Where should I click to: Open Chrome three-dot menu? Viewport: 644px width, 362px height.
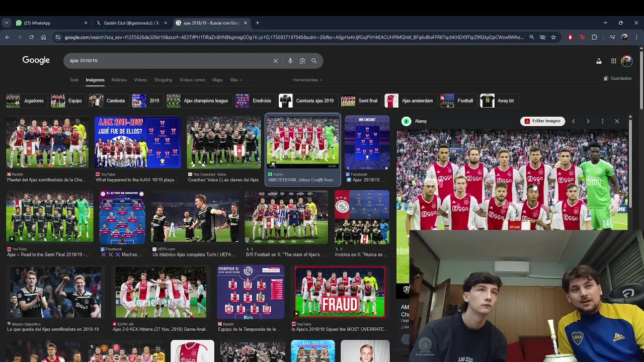pyautogui.click(x=636, y=37)
